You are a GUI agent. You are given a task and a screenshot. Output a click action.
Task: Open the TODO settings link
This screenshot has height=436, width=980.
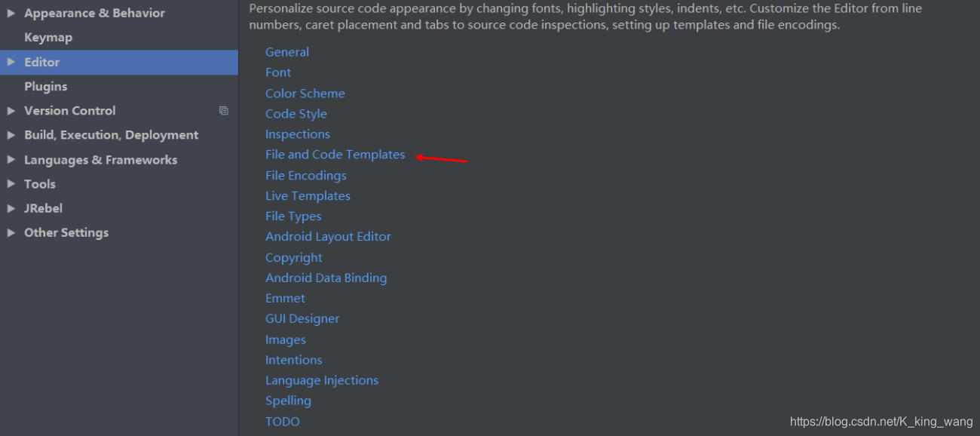click(x=283, y=422)
